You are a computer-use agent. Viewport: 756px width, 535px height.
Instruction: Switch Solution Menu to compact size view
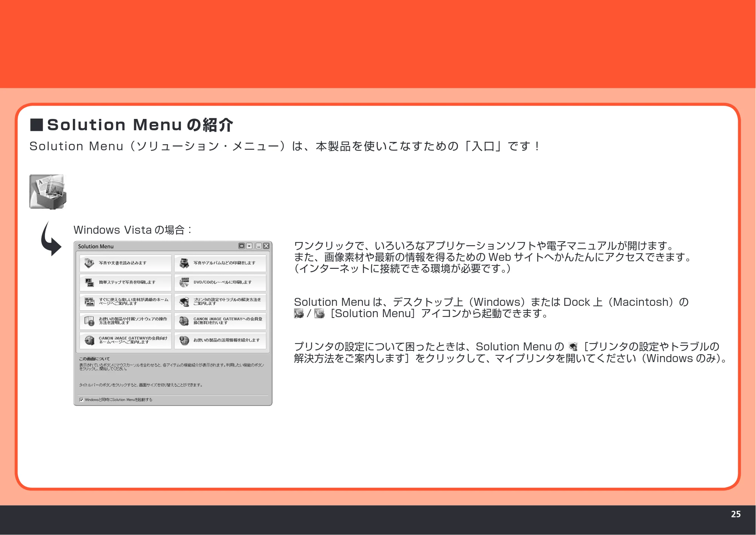[249, 246]
